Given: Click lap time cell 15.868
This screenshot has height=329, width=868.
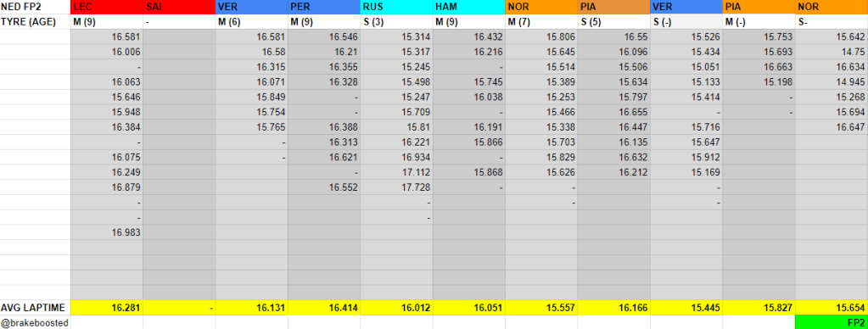Looking at the screenshot, I should click(x=469, y=172).
